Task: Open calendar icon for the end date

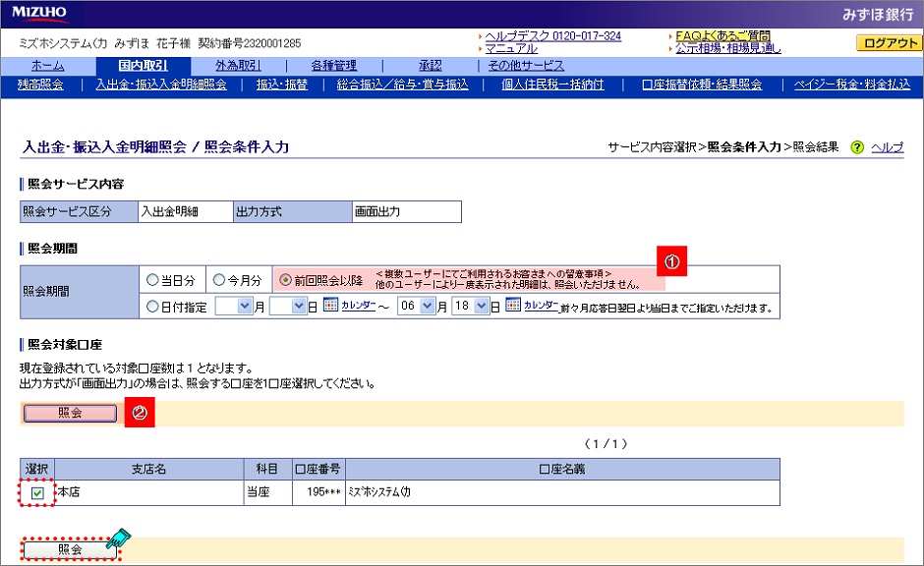Action: (x=513, y=305)
